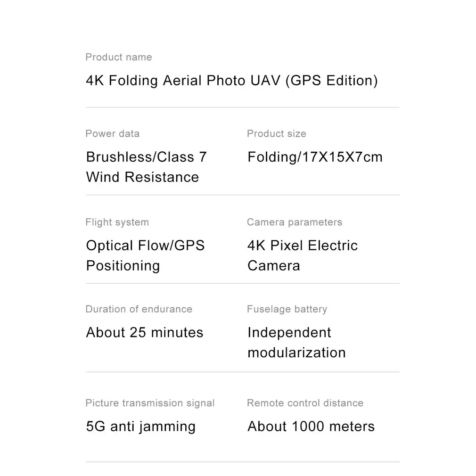Select the "About 1000 meters" value
Screen dimensions: 476x476
(311, 427)
